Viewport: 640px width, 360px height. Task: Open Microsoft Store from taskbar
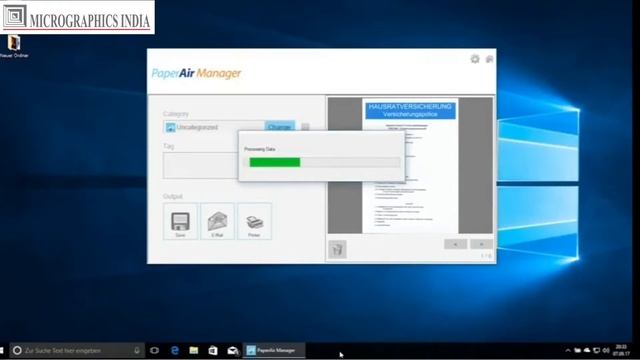click(x=213, y=350)
